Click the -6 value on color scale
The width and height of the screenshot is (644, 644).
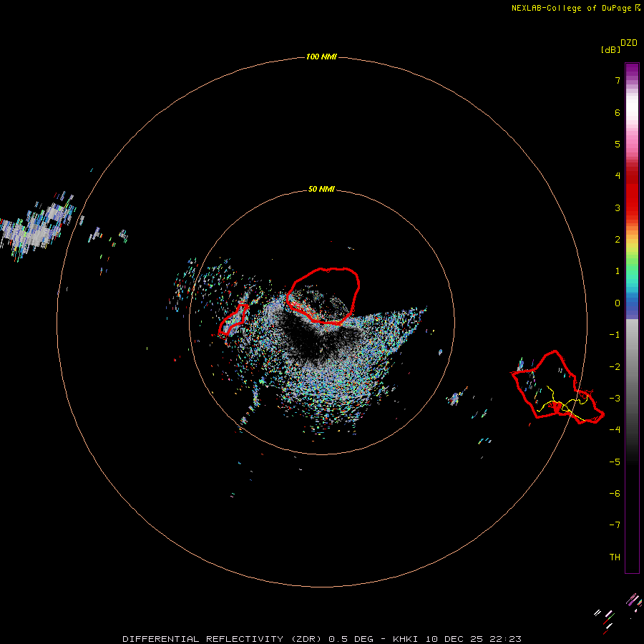pos(615,494)
